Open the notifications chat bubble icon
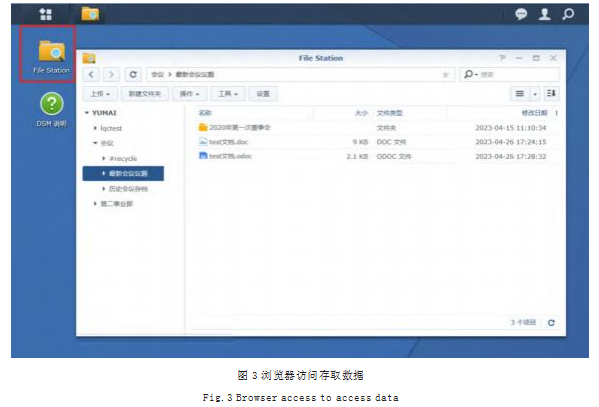Viewport: 599px width, 407px height. pos(521,14)
